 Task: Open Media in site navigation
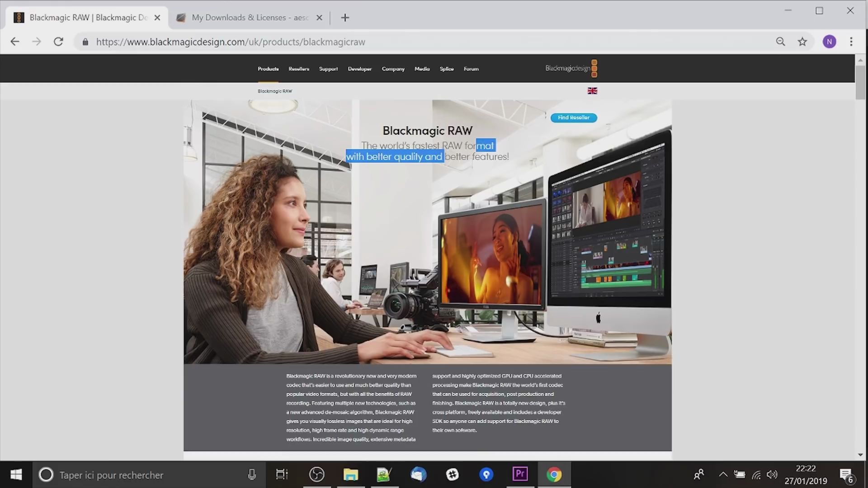click(422, 69)
